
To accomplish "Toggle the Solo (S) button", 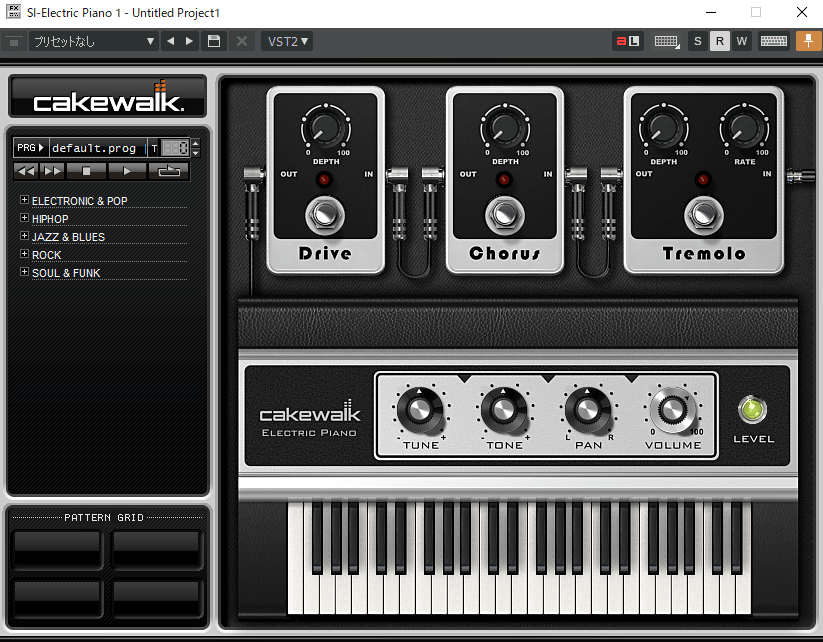I will [698, 41].
